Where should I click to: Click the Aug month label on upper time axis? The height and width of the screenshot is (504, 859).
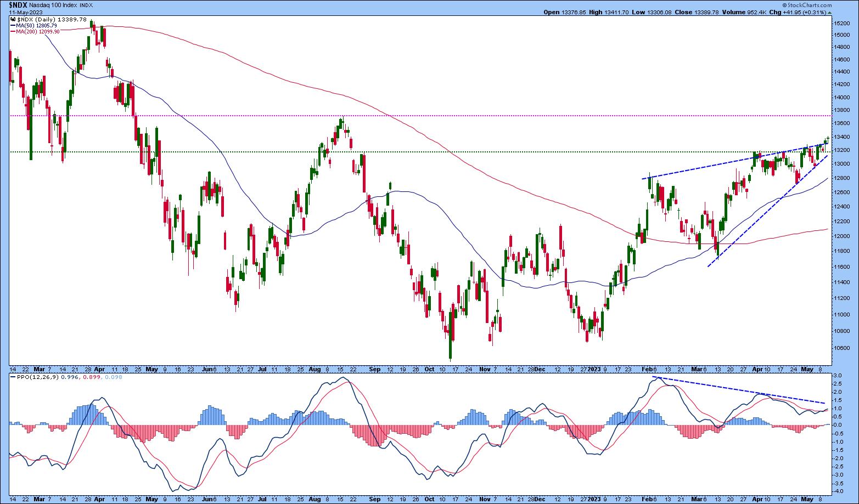click(315, 370)
